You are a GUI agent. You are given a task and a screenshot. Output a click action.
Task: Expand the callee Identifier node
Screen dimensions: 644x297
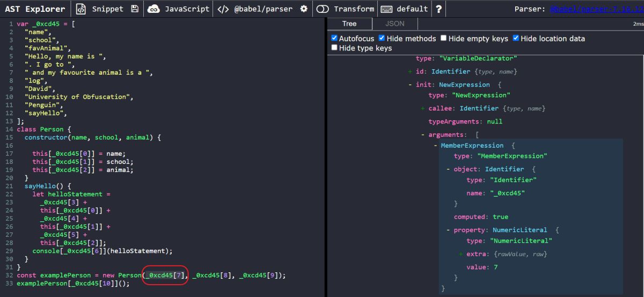(x=423, y=108)
